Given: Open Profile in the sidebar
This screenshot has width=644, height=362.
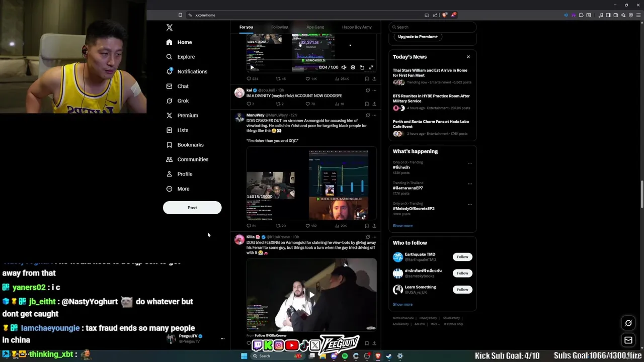Looking at the screenshot, I should point(179,174).
